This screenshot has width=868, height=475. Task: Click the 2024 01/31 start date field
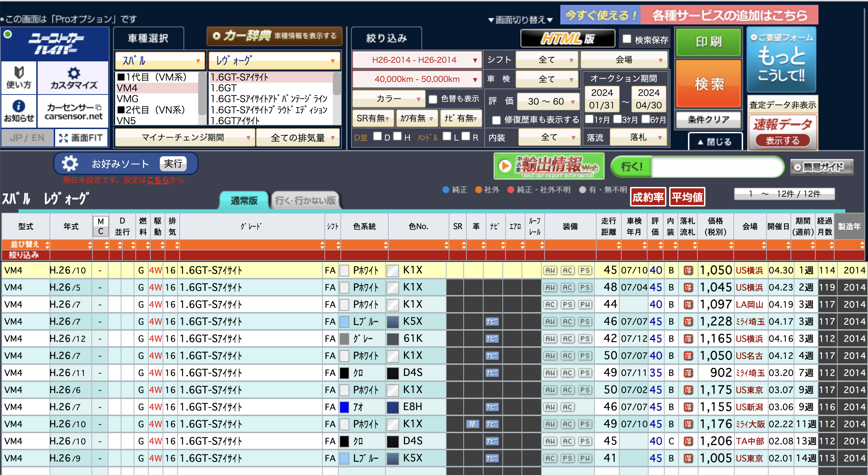602,99
